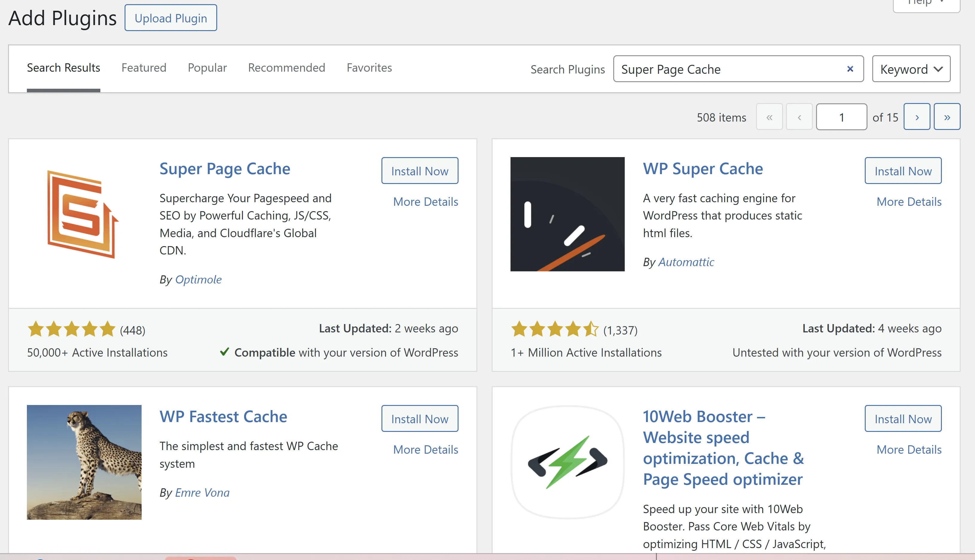This screenshot has height=560, width=975.
Task: Click the 508 items count text
Action: [721, 117]
